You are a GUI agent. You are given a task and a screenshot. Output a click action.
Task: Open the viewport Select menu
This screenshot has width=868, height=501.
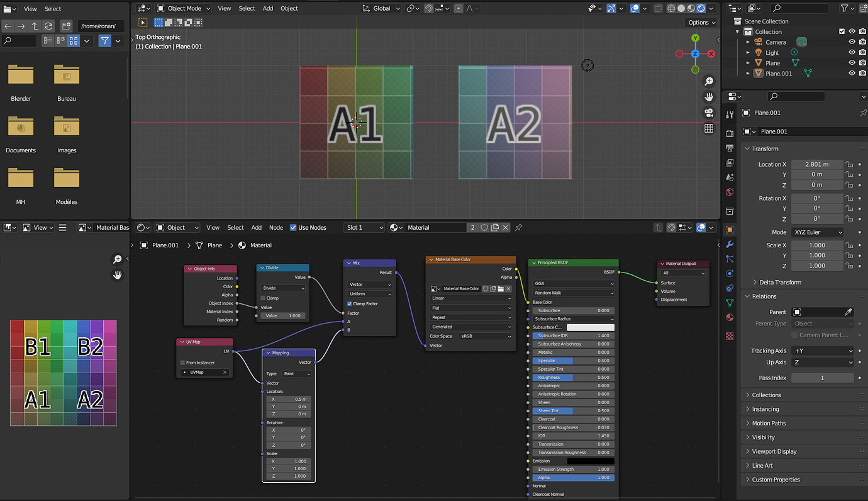(247, 8)
